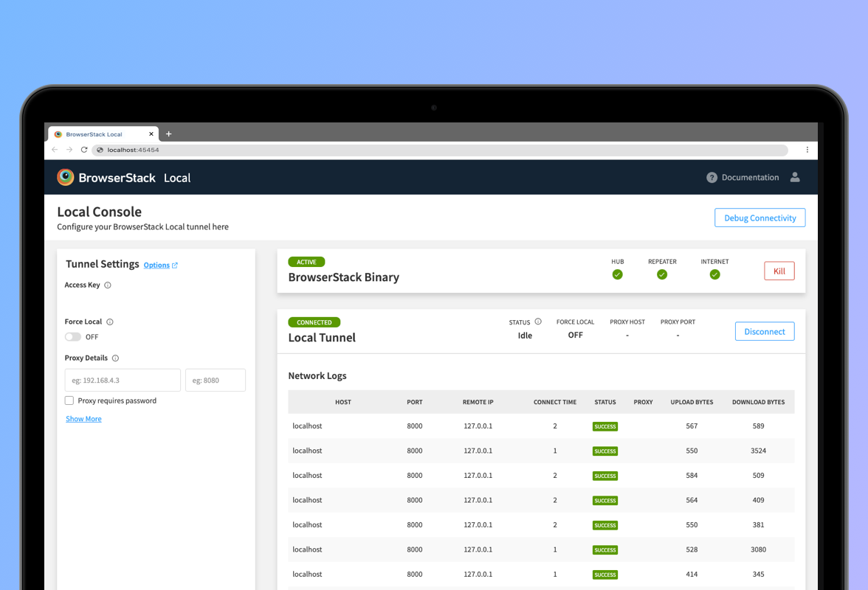868x590 pixels.
Task: Disconnect the Local Tunnel
Action: coord(764,332)
